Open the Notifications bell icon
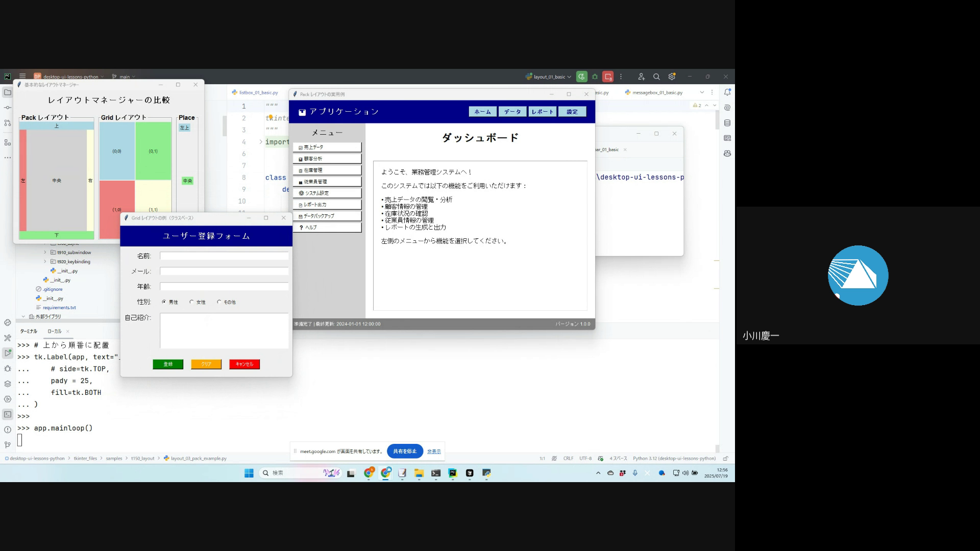 727,92
